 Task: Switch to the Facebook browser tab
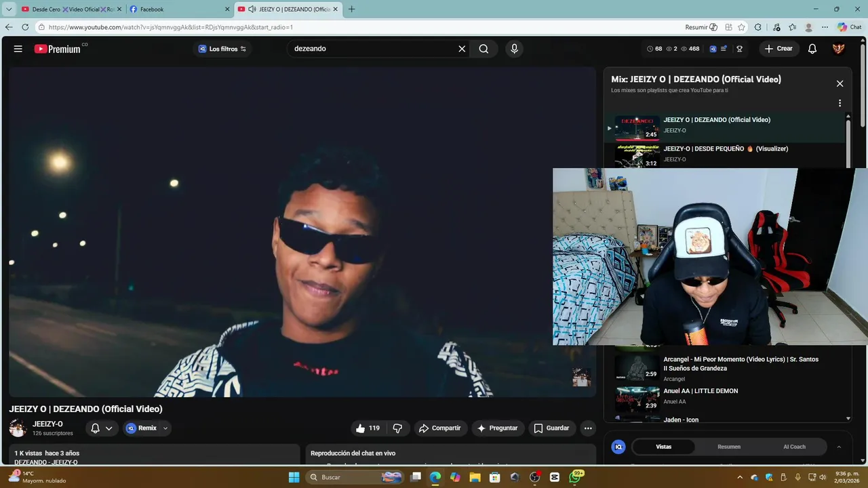(180, 9)
